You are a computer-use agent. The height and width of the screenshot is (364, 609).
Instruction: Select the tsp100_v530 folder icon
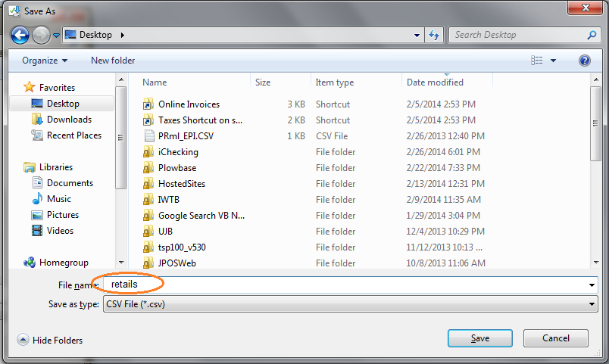point(148,247)
